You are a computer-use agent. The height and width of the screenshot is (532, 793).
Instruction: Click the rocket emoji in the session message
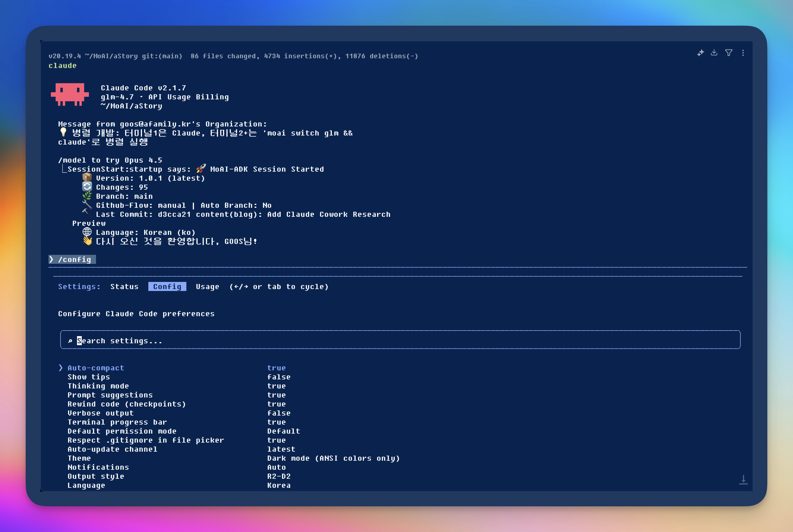[x=201, y=169]
